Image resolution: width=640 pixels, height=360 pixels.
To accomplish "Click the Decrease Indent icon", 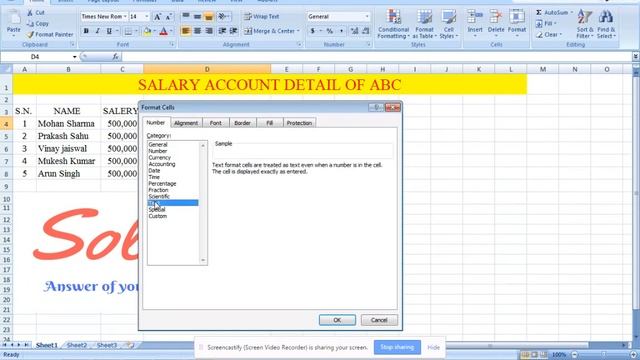I will (x=222, y=31).
